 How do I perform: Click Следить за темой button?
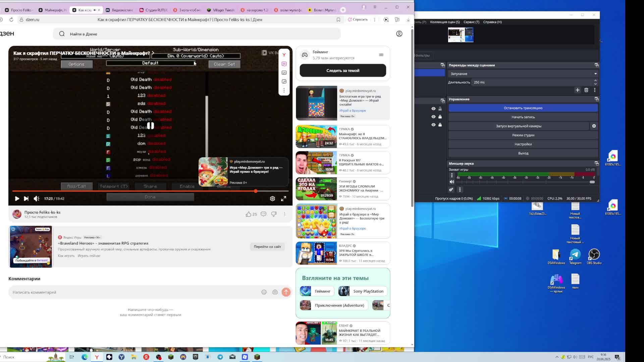tap(342, 71)
